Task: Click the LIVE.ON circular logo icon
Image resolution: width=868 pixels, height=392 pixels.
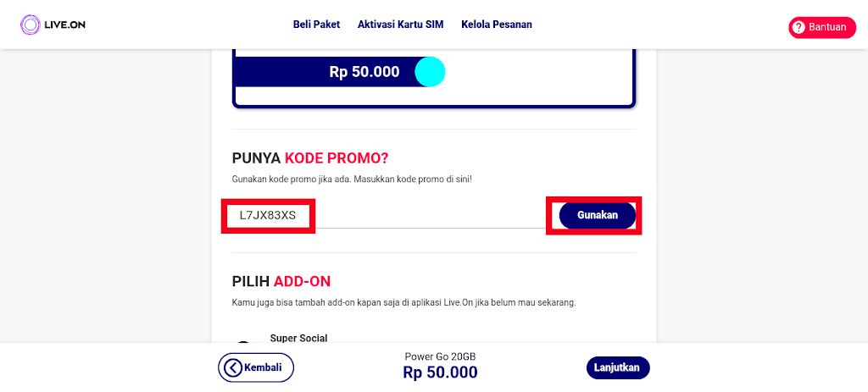Action: tap(31, 25)
